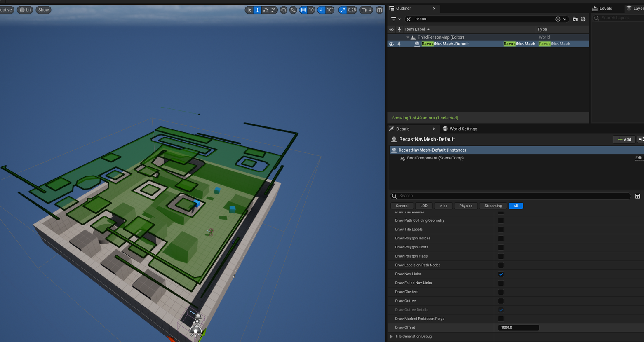Viewport: 644px width, 342px height.
Task: Choose the rotate gizmo tool
Action: click(266, 10)
